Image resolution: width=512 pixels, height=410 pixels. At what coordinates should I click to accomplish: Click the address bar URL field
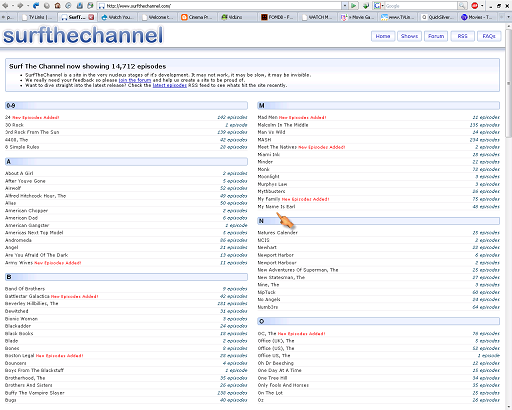[219, 6]
